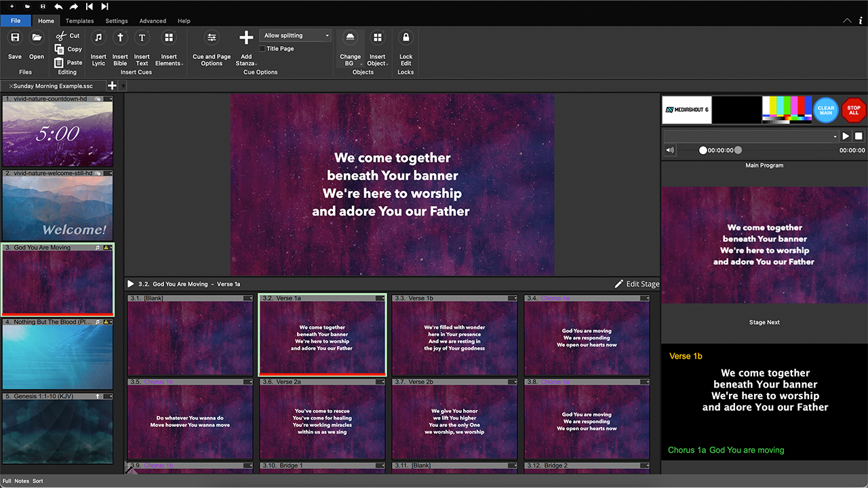Image resolution: width=868 pixels, height=488 pixels.
Task: Select page 3.5 Chorus 1b
Action: coord(190,420)
